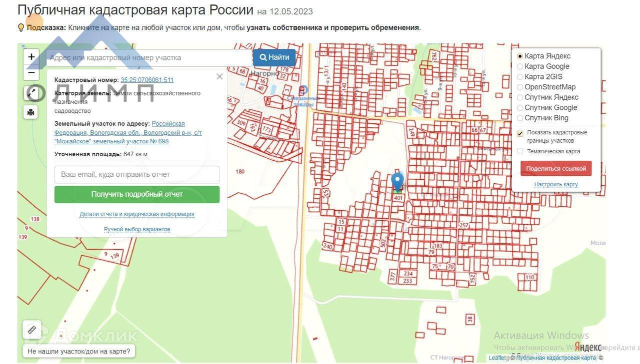Viewport: 640px width, 364px height.
Task: Select Карта 2GIS radio option
Action: (x=520, y=77)
